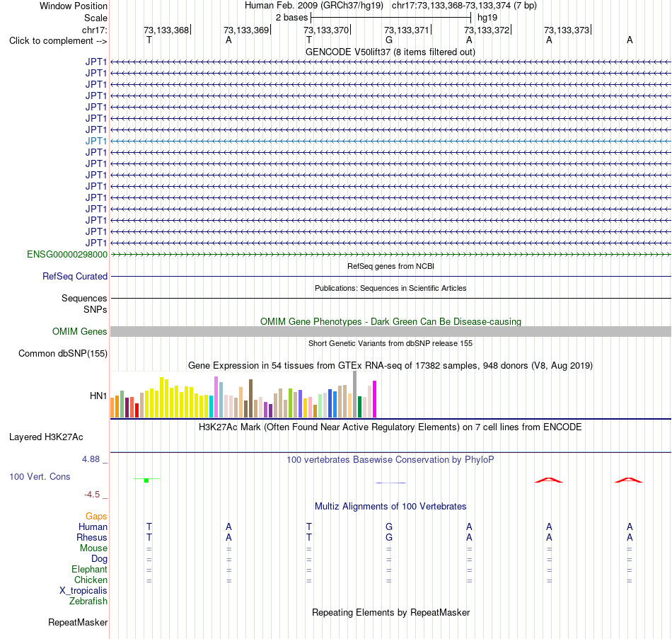Screen dimensions: 672x639
Task: Click the 100 Vert. Cons label
Action: click(40, 476)
